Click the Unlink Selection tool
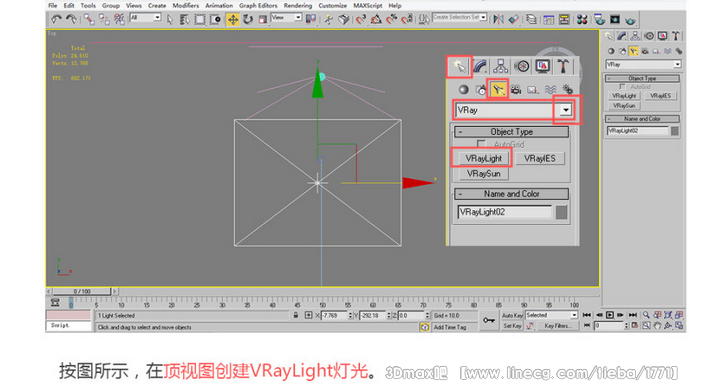This screenshot has width=707, height=390. pyautogui.click(x=104, y=19)
